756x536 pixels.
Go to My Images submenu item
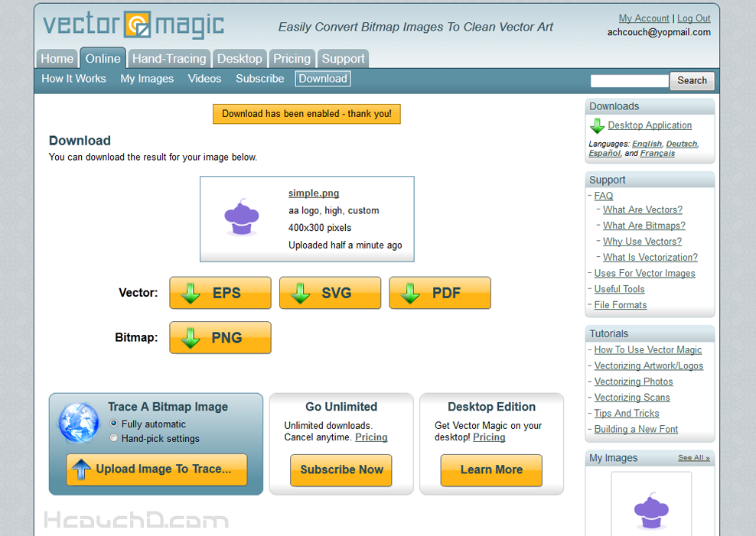[x=147, y=79]
